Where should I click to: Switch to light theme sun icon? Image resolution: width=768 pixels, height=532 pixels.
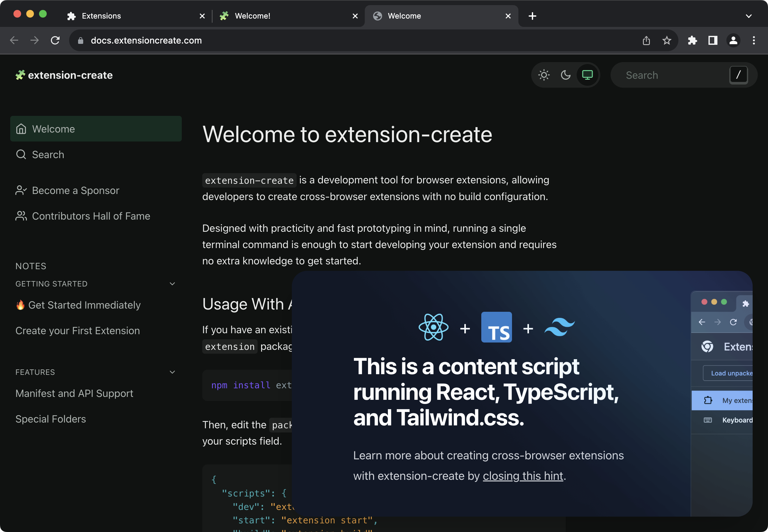pos(544,75)
